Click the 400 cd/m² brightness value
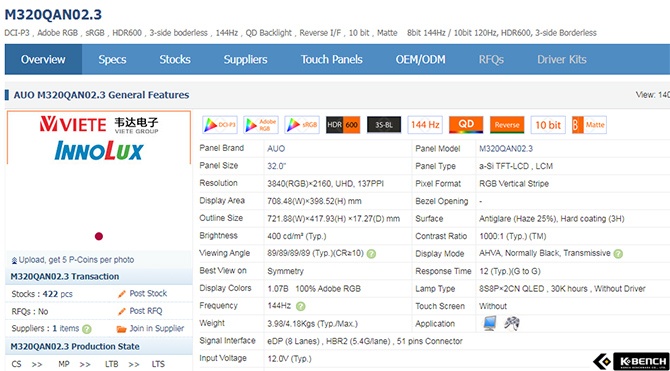The image size is (670, 371). coord(297,236)
